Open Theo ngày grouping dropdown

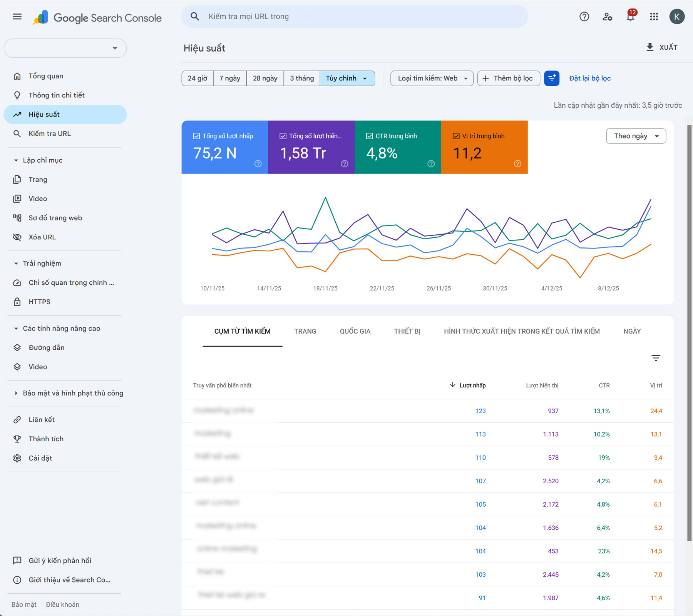click(636, 136)
